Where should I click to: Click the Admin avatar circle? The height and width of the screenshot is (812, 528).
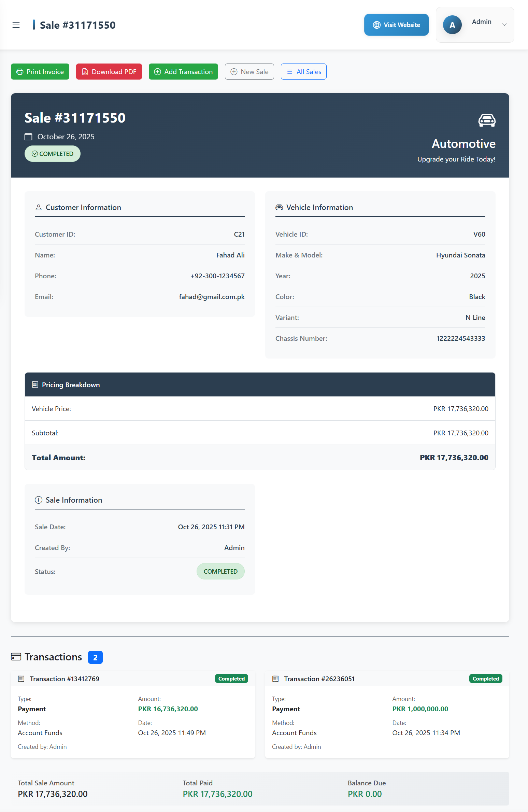pos(452,25)
